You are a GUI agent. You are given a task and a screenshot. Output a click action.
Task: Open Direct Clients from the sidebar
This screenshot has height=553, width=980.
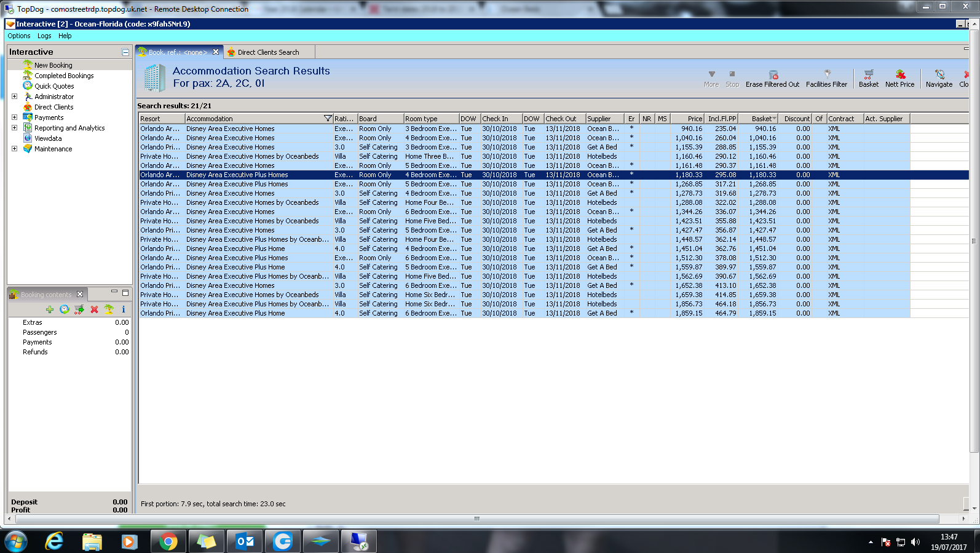pyautogui.click(x=53, y=107)
